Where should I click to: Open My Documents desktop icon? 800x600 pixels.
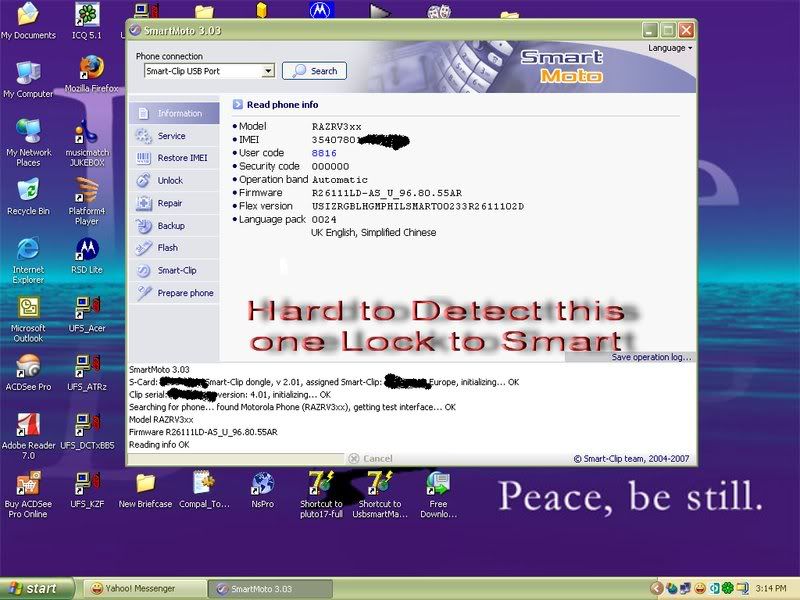click(x=28, y=21)
